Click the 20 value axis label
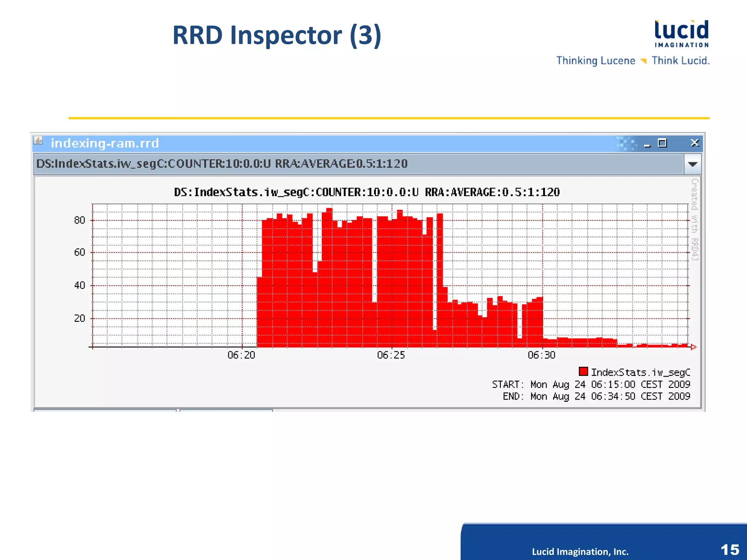 (80, 318)
